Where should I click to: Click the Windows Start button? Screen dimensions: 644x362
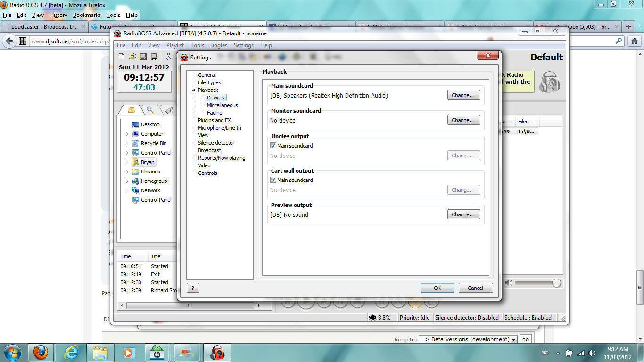coord(12,353)
